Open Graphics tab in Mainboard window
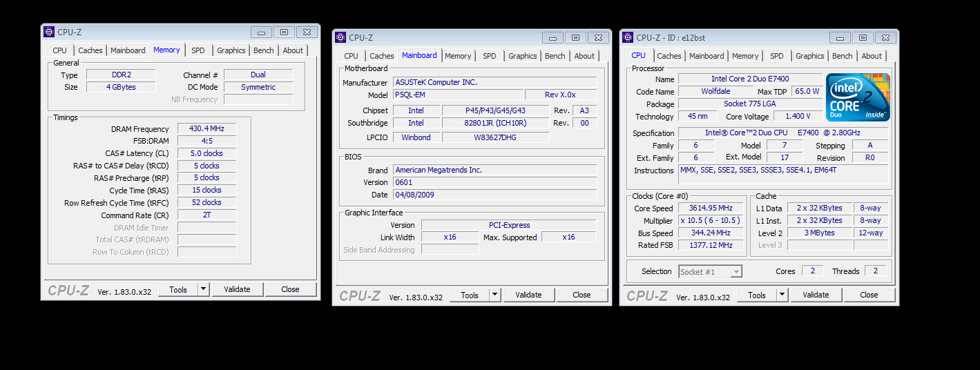980x370 pixels. point(522,56)
